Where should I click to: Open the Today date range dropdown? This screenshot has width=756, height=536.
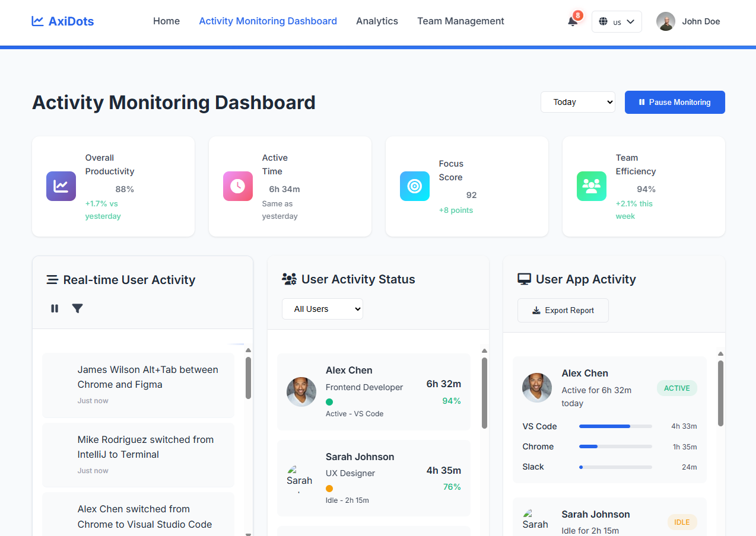(x=577, y=102)
